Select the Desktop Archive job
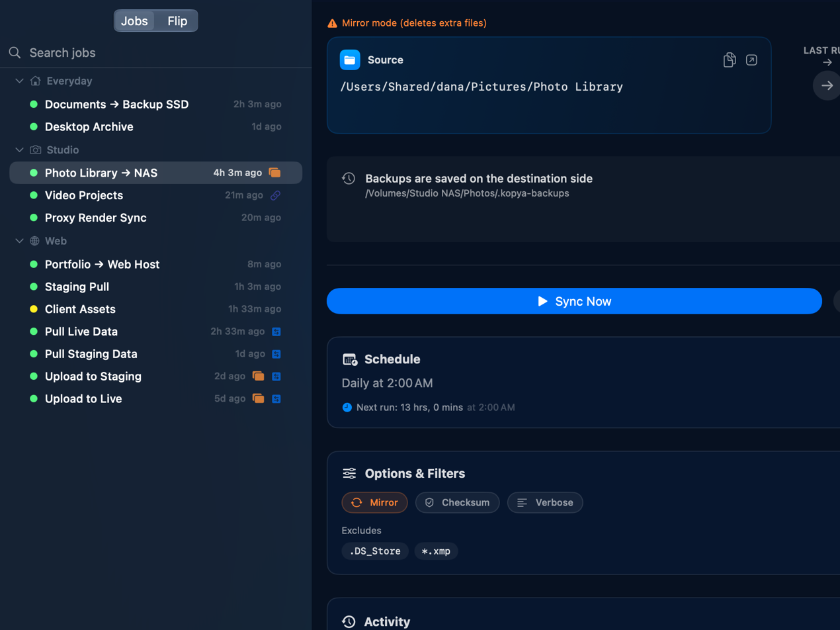The image size is (840, 630). click(156, 127)
